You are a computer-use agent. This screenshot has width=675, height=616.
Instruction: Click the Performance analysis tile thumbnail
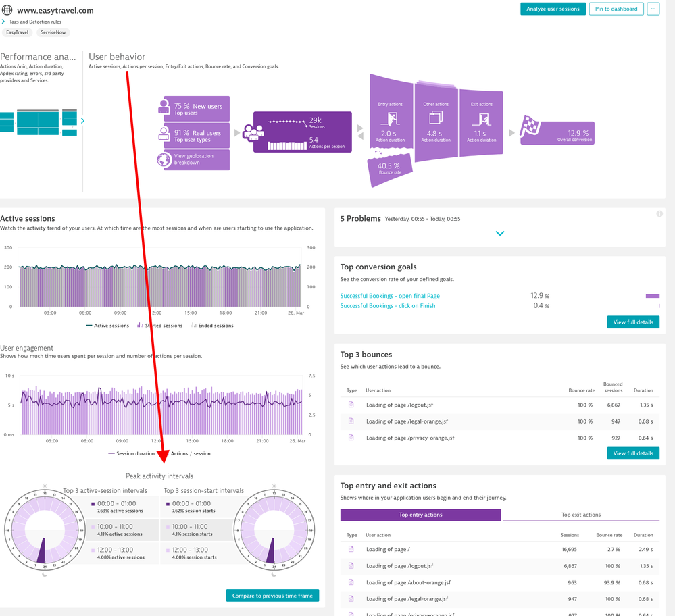[39, 121]
